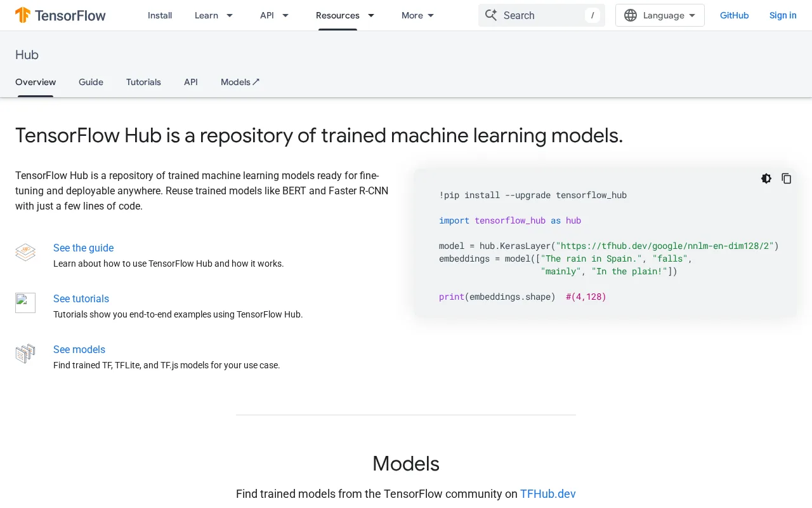This screenshot has width=812, height=508.
Task: Switch to the Guide tab
Action: pos(91,82)
